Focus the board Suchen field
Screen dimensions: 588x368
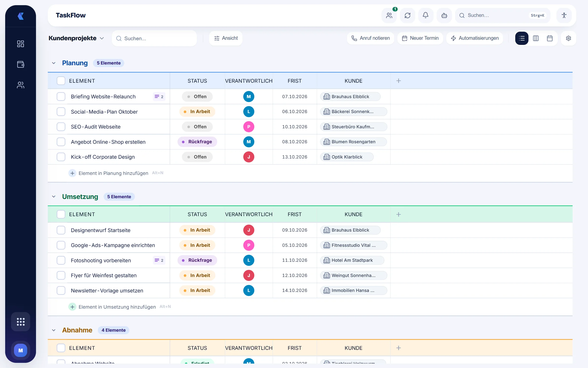[154, 39]
